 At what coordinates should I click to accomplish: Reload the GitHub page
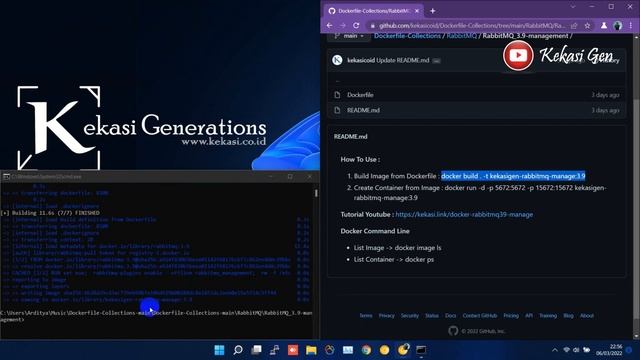pos(356,25)
